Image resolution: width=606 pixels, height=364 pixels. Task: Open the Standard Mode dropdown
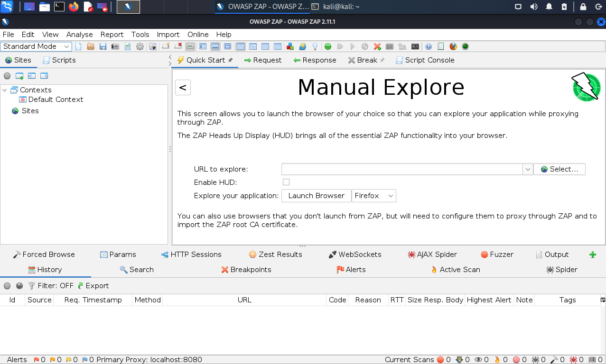[x=37, y=46]
